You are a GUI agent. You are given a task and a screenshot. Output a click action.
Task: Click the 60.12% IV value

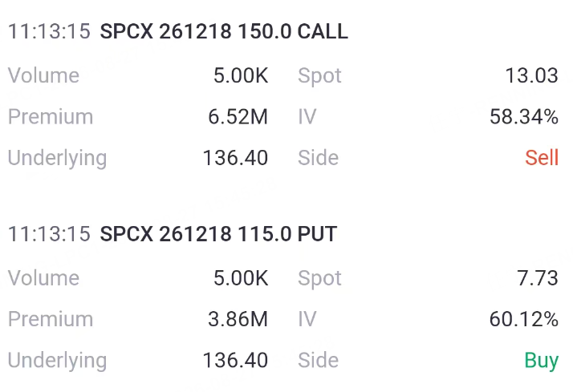point(524,319)
